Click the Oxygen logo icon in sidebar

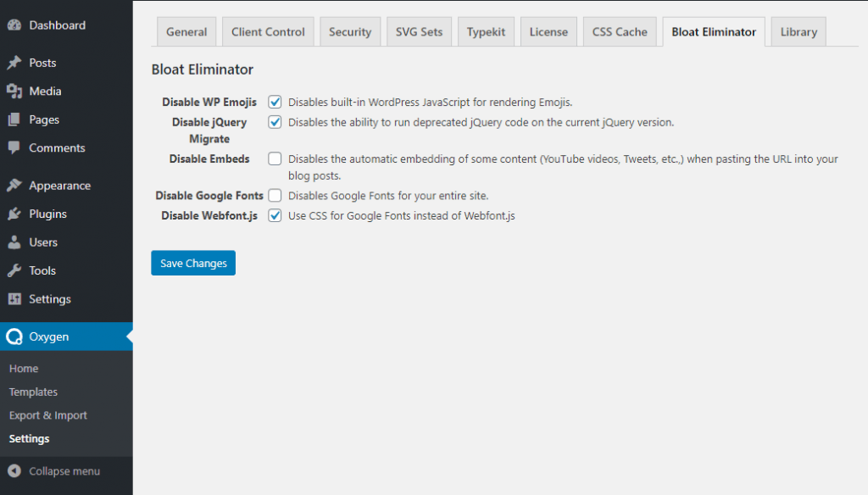pyautogui.click(x=14, y=337)
